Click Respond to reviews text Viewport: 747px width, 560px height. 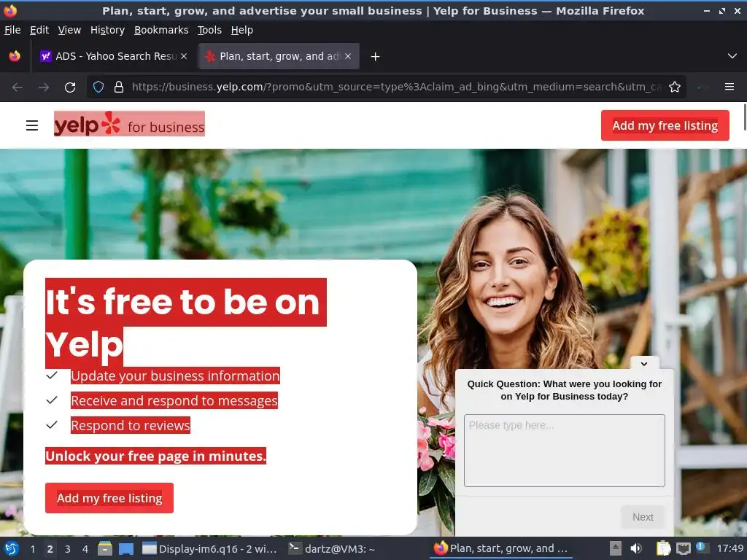131,425
